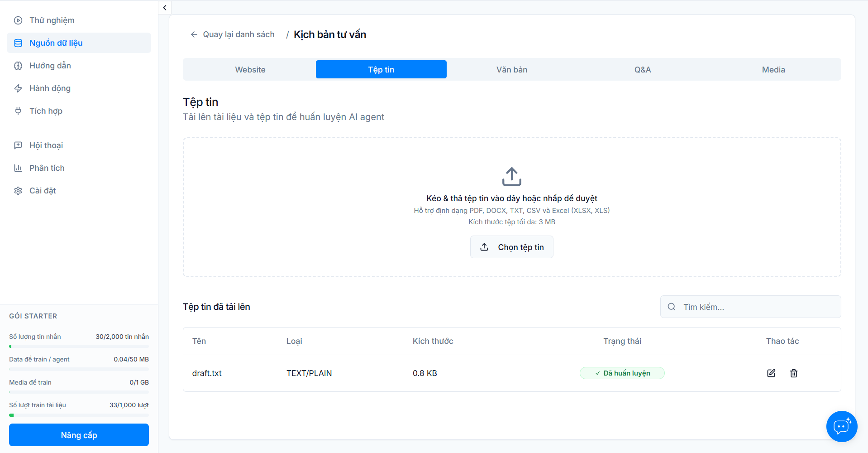The height and width of the screenshot is (453, 868).
Task: Click the Loại column header
Action: coord(294,341)
